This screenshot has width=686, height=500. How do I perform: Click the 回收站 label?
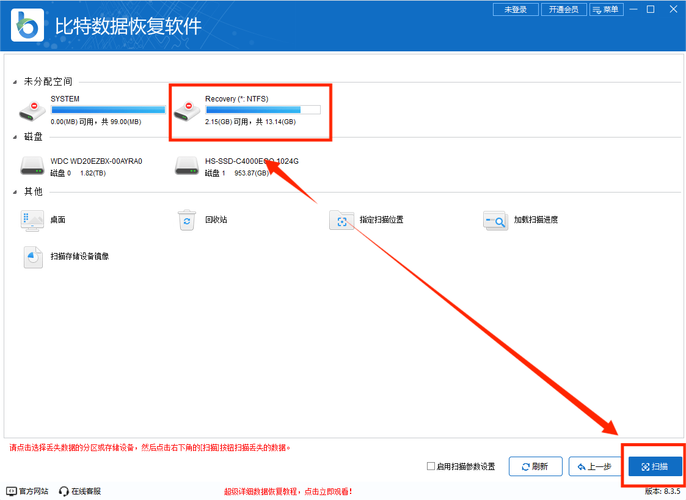coord(216,220)
